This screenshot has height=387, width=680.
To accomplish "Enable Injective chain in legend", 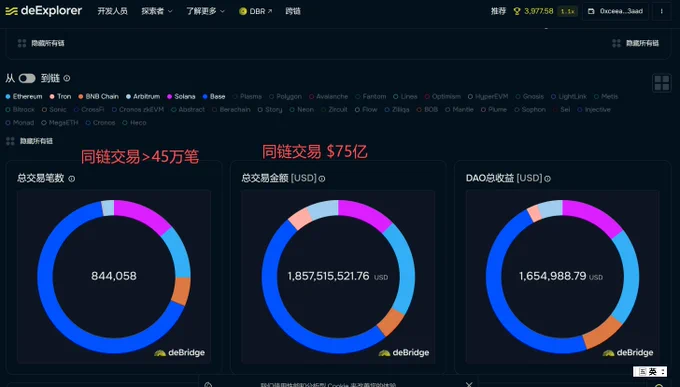I will 594,109.
